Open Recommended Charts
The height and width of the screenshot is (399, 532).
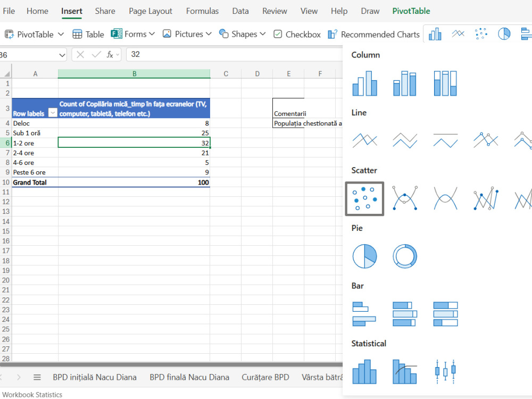pos(373,34)
